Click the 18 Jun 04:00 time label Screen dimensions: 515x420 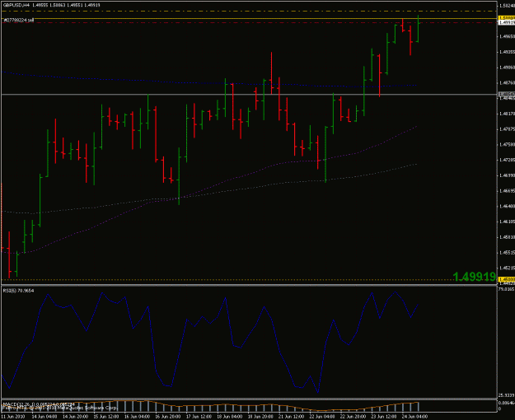(x=229, y=417)
